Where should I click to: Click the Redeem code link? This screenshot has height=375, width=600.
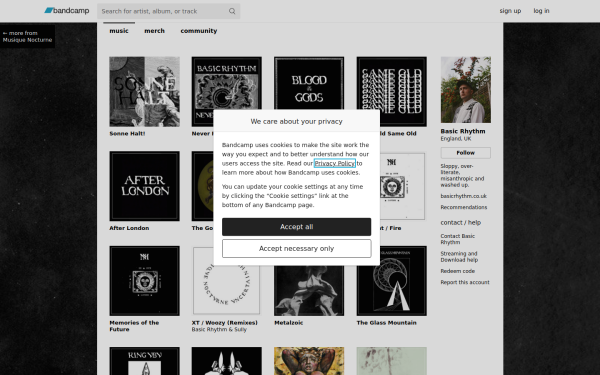pyautogui.click(x=457, y=271)
